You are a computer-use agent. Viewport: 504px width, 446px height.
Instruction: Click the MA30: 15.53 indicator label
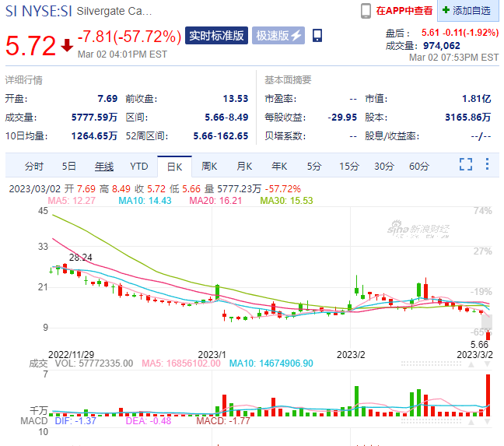(x=286, y=201)
